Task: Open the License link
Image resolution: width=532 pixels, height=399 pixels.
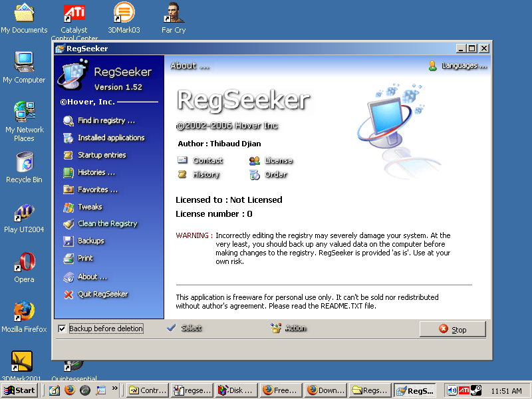Action: pos(271,160)
